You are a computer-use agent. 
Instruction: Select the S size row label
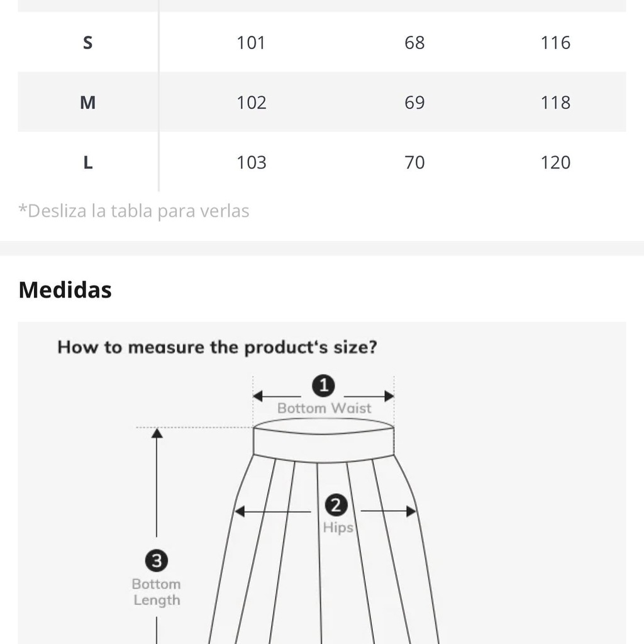pos(88,43)
